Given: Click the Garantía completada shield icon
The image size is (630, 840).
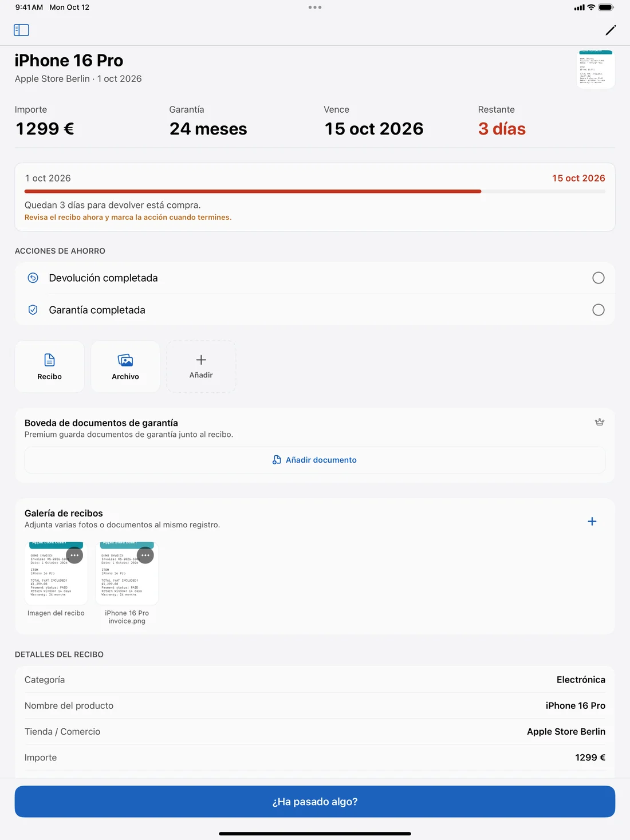Looking at the screenshot, I should click(x=33, y=310).
